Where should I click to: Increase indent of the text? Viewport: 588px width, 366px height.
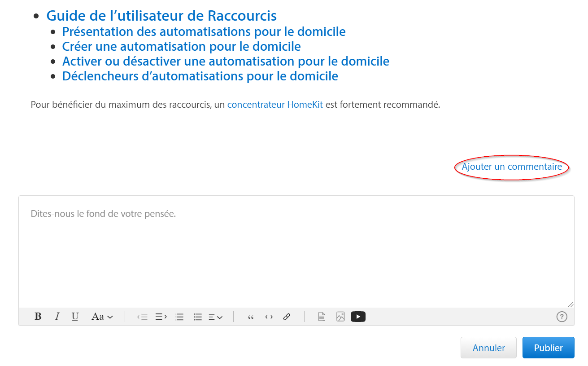161,317
